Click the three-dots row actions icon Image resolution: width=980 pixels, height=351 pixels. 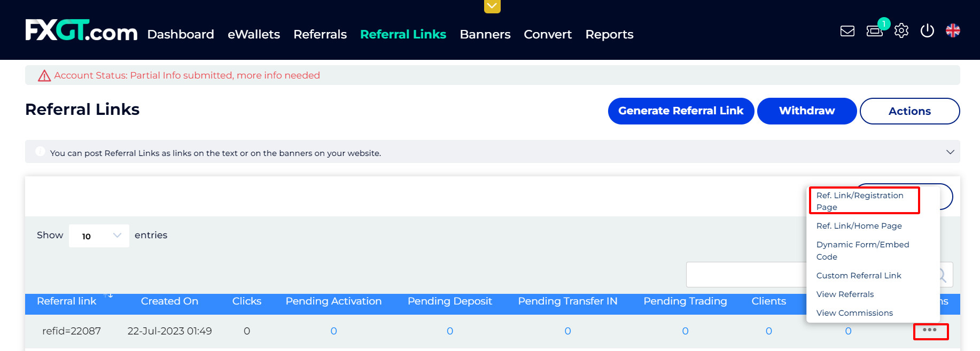coord(930,331)
